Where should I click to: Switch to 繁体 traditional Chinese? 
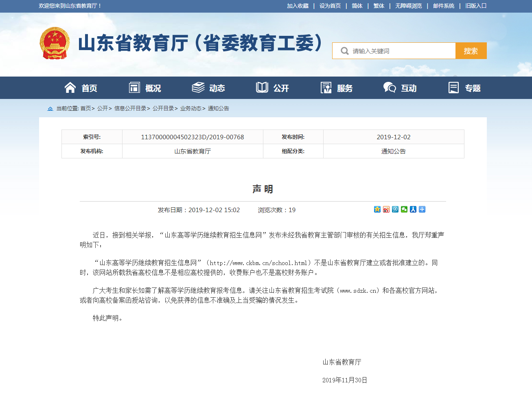(x=379, y=6)
